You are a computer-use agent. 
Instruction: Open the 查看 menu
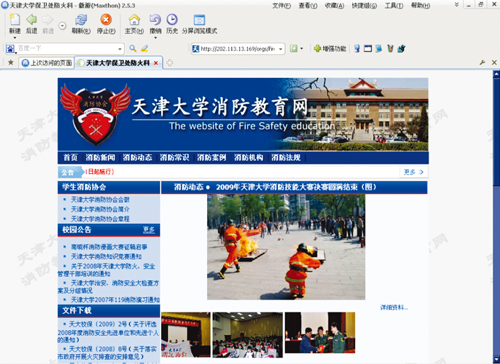pyautogui.click(x=308, y=5)
